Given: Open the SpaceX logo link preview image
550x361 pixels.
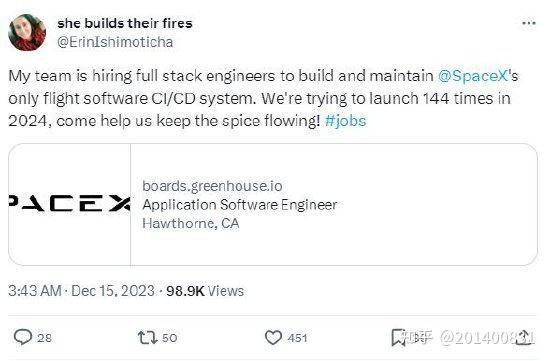Looking at the screenshot, I should pos(69,204).
